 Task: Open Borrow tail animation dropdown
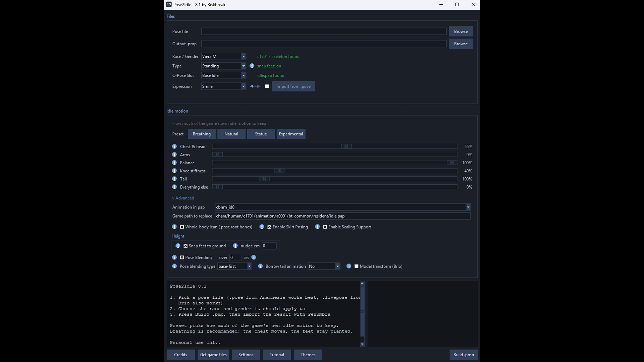click(324, 266)
